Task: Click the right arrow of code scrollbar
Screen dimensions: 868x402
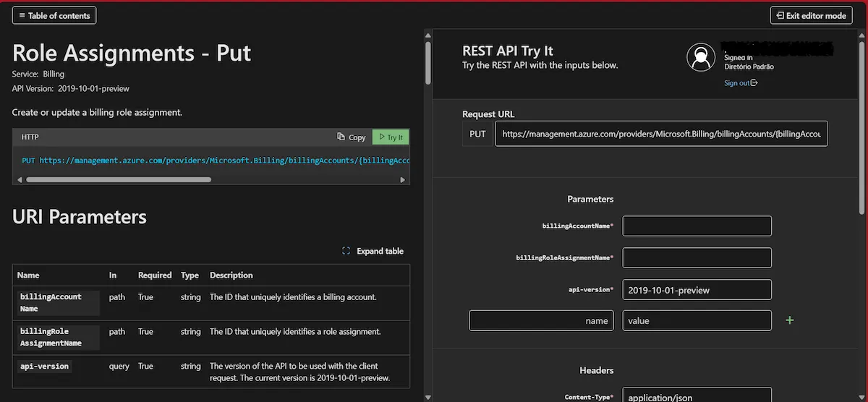Action: pyautogui.click(x=403, y=179)
